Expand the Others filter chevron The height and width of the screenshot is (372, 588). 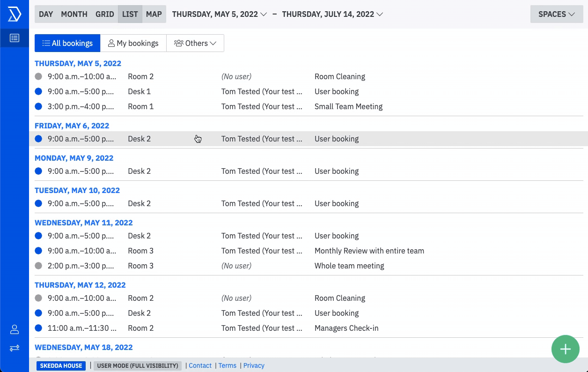(x=213, y=43)
